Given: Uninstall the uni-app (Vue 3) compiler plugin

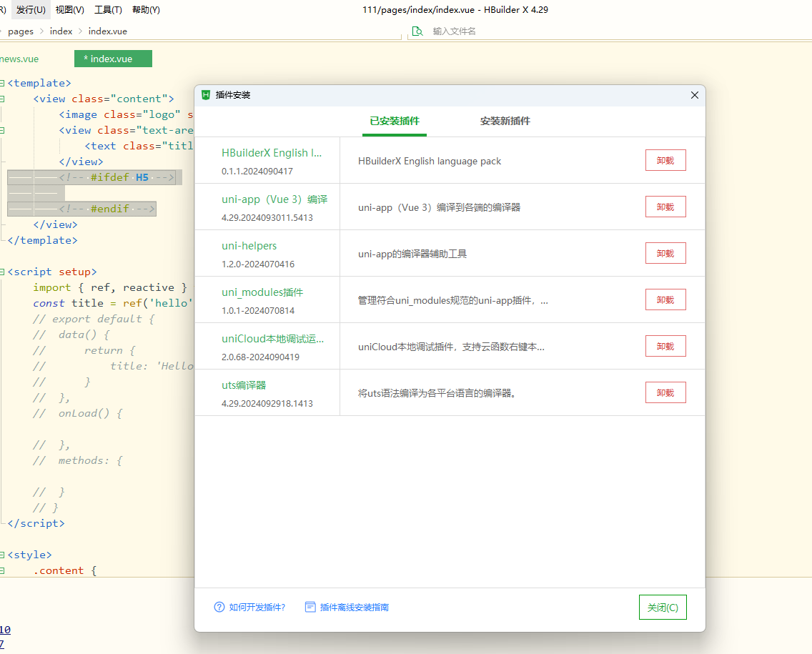Looking at the screenshot, I should click(x=665, y=207).
